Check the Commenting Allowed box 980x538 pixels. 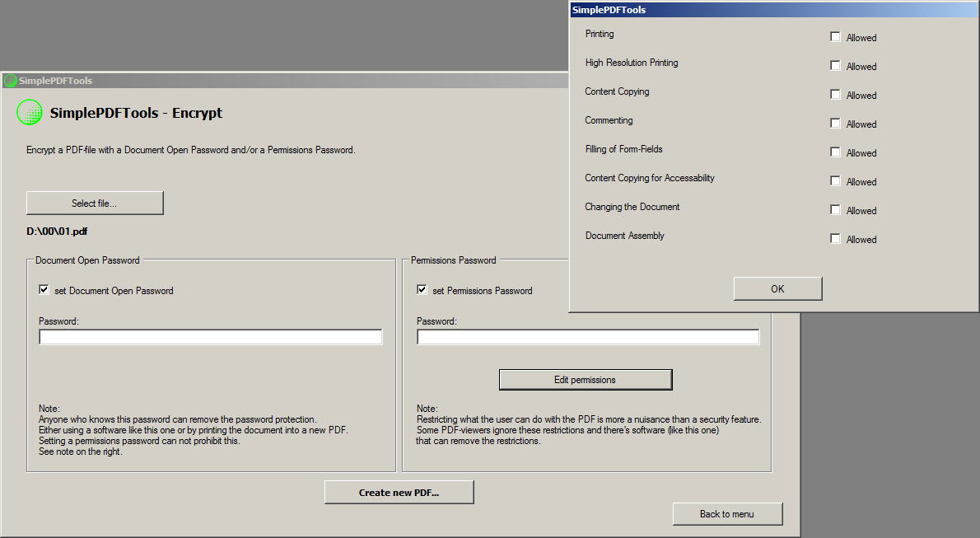(835, 124)
